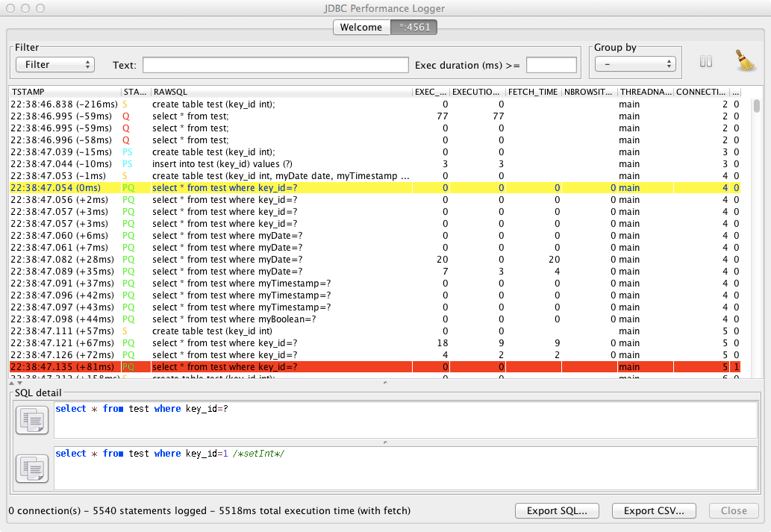771x532 pixels.
Task: Click the last narrow '...' column header
Action: tap(736, 92)
